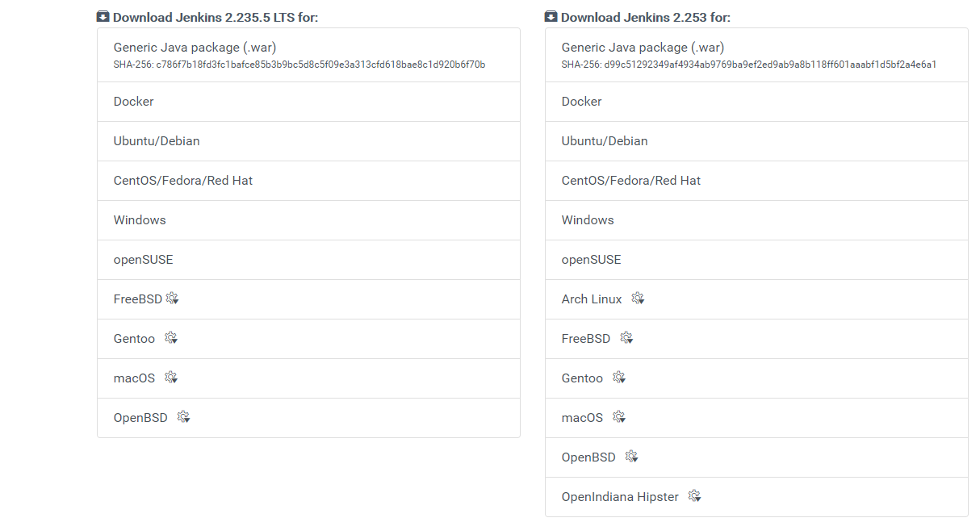Select openSUSE in the Jenkins 2.253 list
Viewport: 980px width, 522px height.
pos(756,260)
